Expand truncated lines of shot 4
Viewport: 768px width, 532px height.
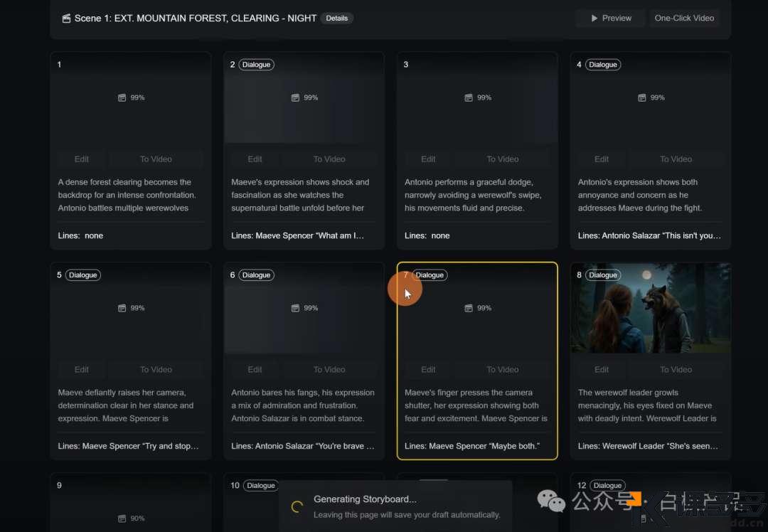(649, 235)
